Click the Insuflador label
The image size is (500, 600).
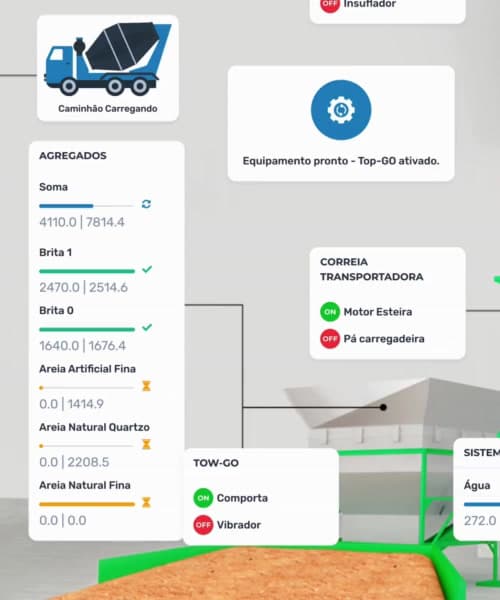[x=370, y=4]
